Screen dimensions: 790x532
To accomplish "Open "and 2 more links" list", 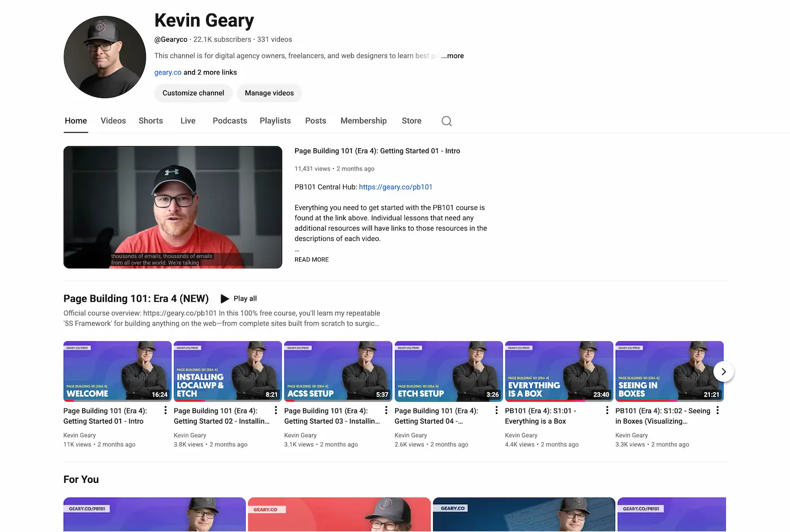I will [x=210, y=72].
